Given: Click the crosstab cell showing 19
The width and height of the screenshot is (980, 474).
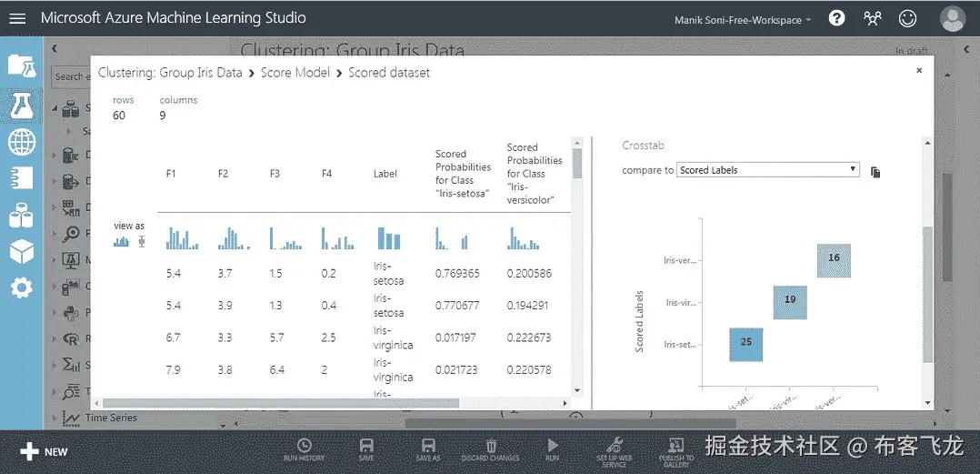Looking at the screenshot, I should coord(790,302).
